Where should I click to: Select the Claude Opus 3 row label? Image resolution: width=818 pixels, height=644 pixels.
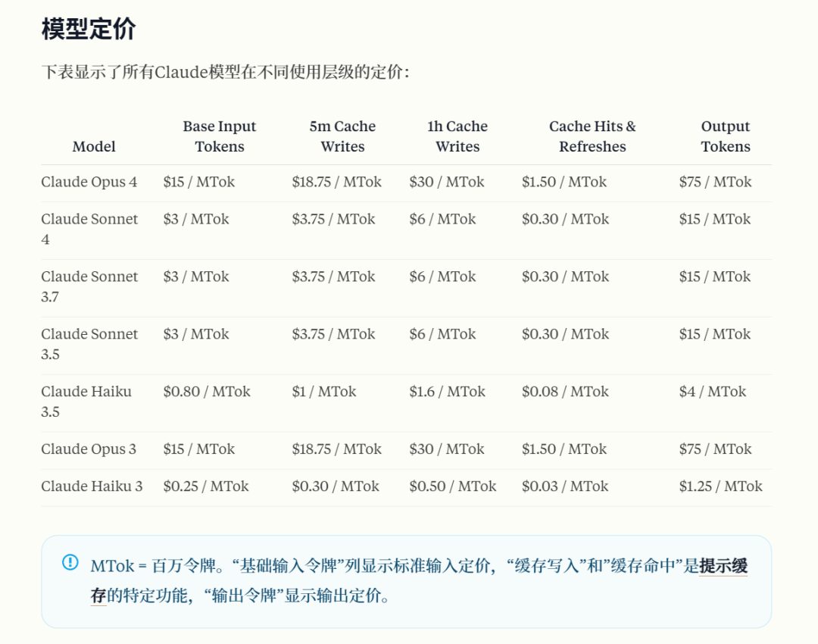pos(89,449)
